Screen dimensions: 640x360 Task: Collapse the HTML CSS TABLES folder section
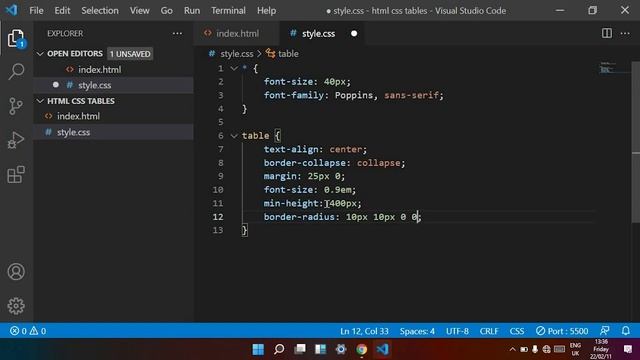pyautogui.click(x=40, y=101)
